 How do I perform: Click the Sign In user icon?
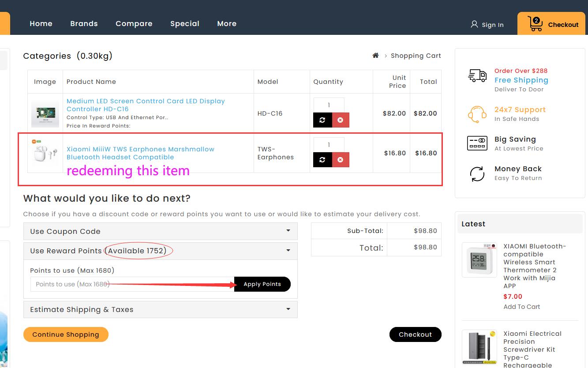pos(474,24)
